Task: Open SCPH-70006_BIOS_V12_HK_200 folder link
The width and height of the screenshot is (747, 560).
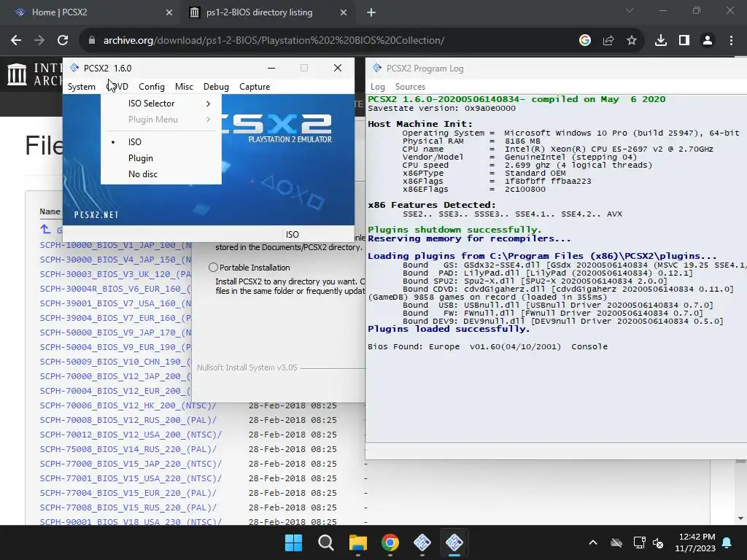Action: tap(128, 405)
